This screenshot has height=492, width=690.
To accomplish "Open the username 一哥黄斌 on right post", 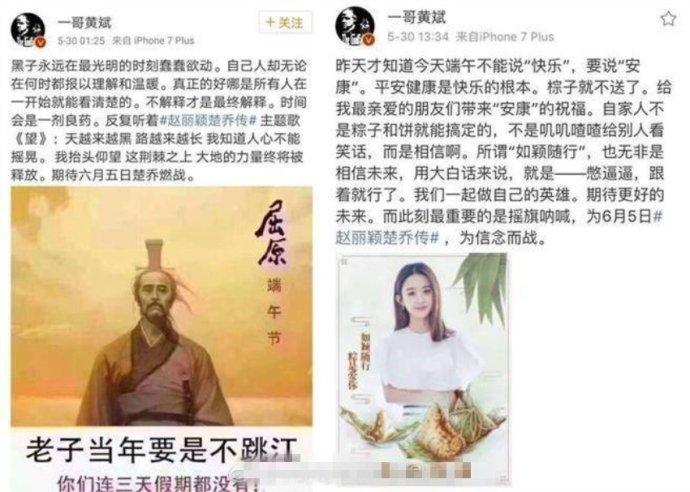I will [x=416, y=18].
